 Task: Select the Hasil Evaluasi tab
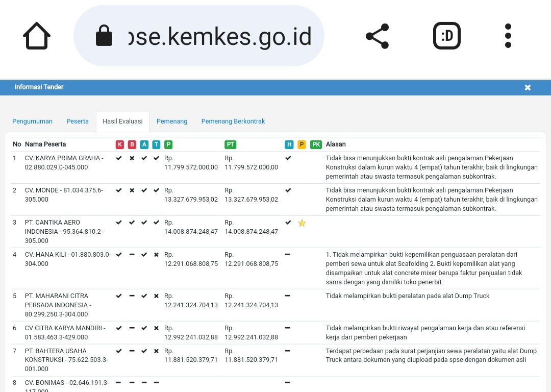pos(122,121)
